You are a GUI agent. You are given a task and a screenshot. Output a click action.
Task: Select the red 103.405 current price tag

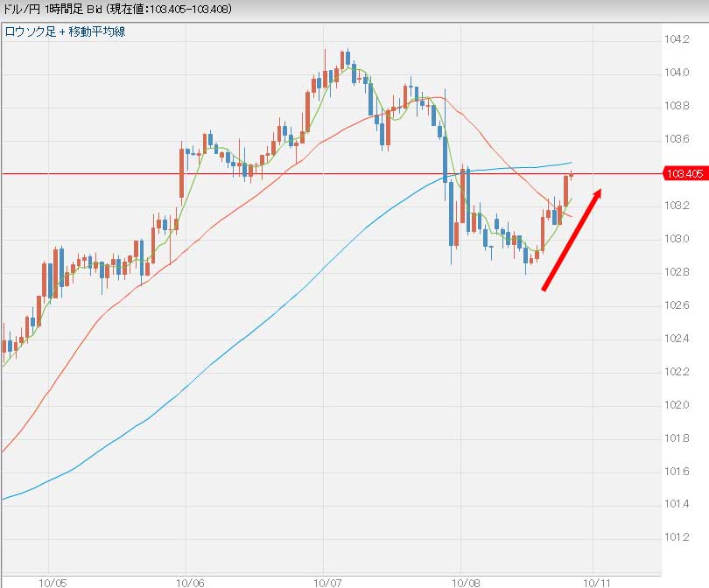685,173
